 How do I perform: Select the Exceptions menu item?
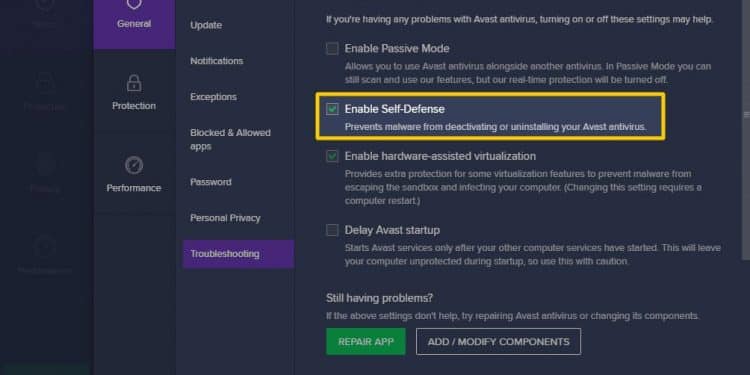tap(213, 97)
